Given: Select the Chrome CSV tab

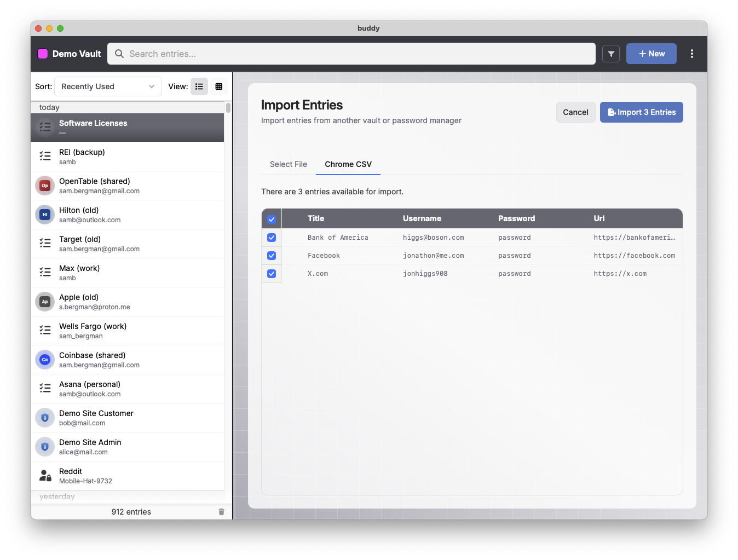Looking at the screenshot, I should coord(348,164).
